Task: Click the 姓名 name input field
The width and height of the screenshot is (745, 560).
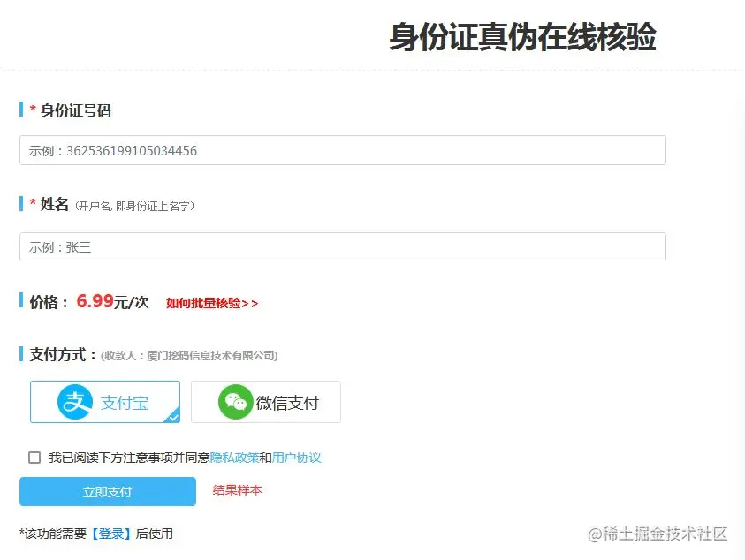Action: tap(343, 246)
